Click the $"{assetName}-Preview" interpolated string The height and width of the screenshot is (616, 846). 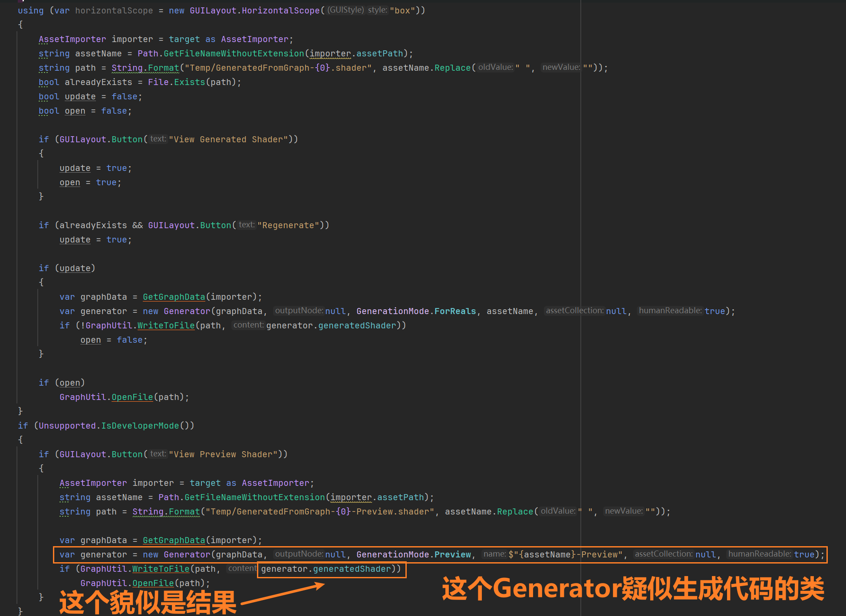(565, 554)
